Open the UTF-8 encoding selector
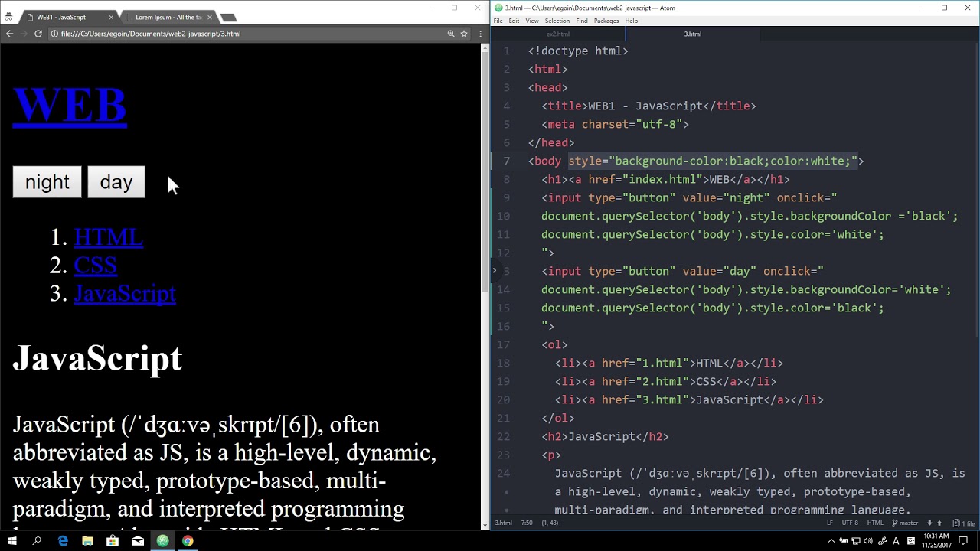980x551 pixels. pyautogui.click(x=850, y=523)
